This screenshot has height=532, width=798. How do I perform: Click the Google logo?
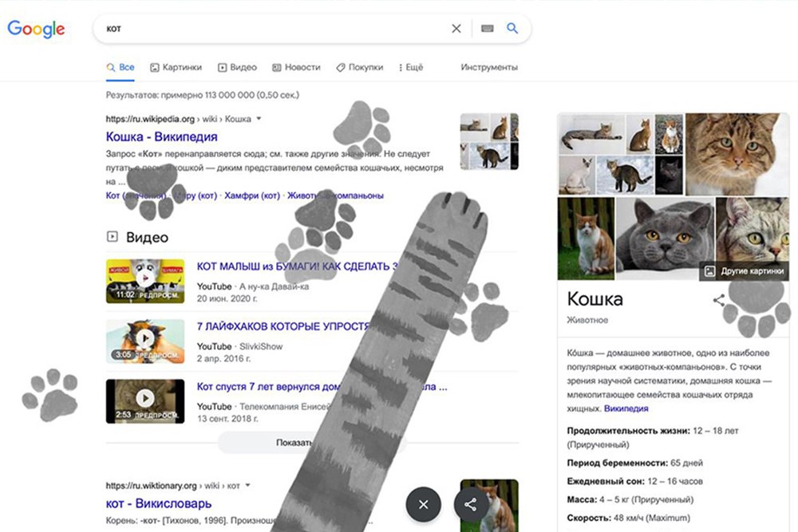click(36, 29)
